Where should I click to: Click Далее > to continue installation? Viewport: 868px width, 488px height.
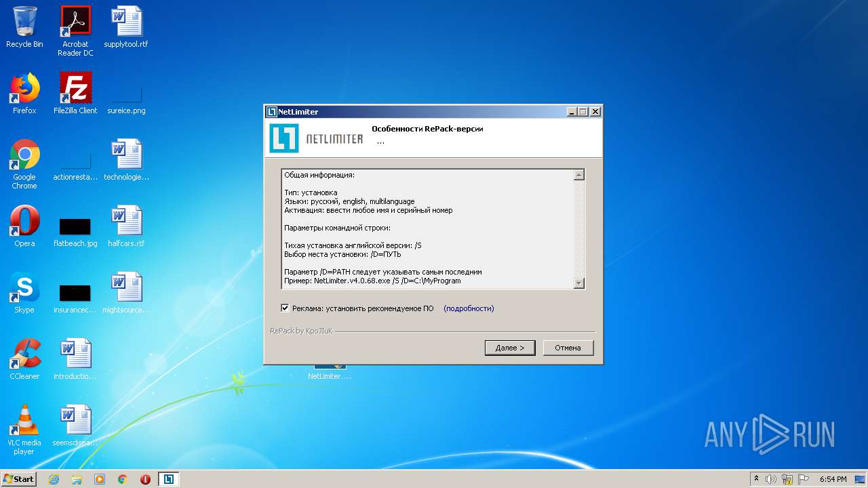tap(510, 348)
